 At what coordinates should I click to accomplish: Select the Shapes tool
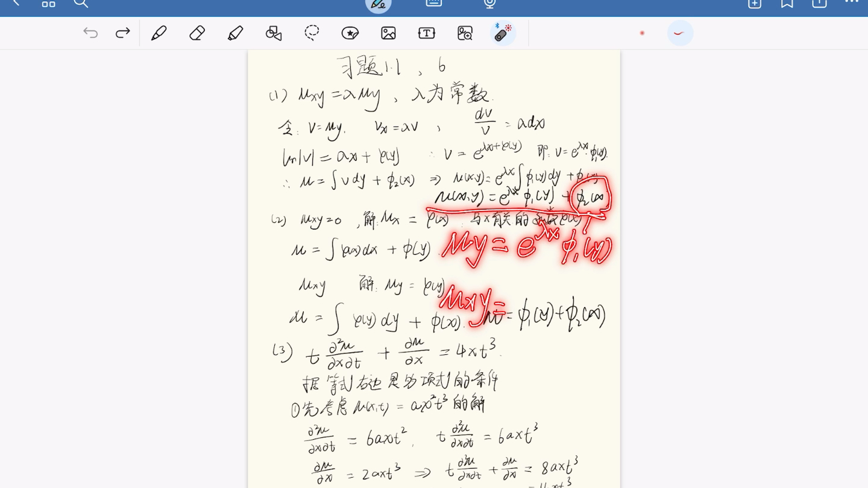(274, 33)
